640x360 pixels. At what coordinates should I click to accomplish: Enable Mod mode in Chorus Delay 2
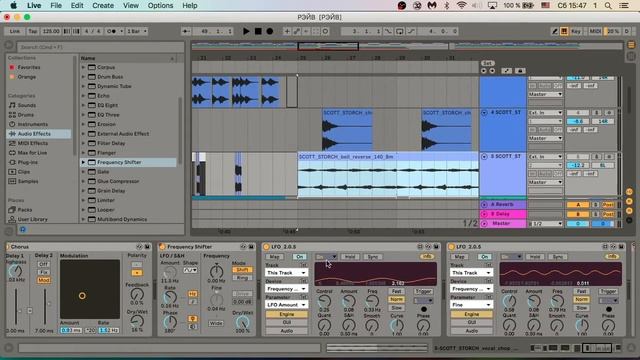click(44, 280)
